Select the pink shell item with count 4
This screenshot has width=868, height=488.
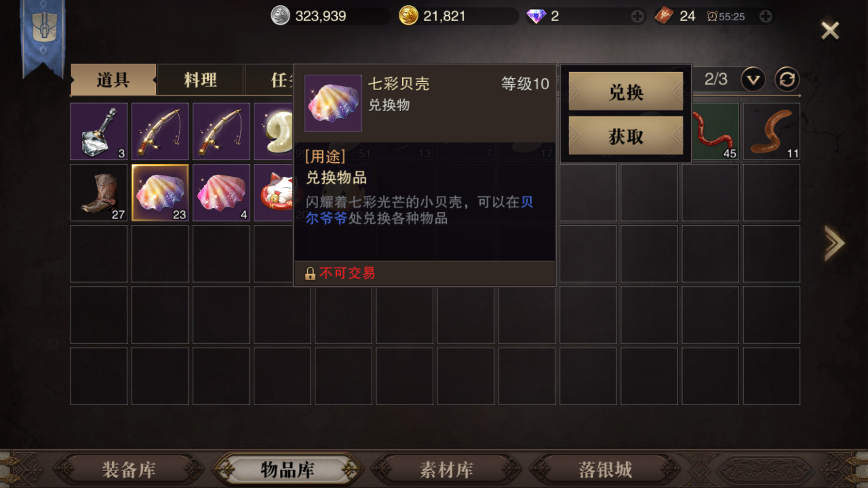(221, 192)
